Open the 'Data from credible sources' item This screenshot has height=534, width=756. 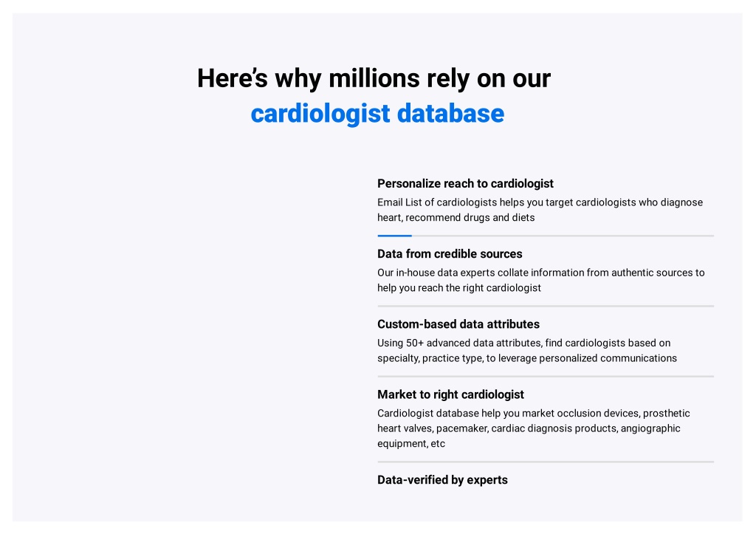point(450,254)
